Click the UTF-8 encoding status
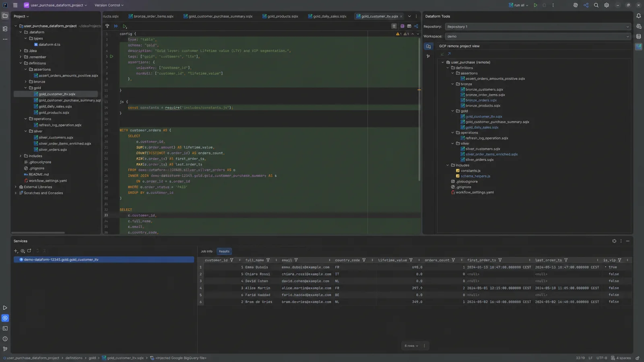This screenshot has height=362, width=644. click(602, 358)
